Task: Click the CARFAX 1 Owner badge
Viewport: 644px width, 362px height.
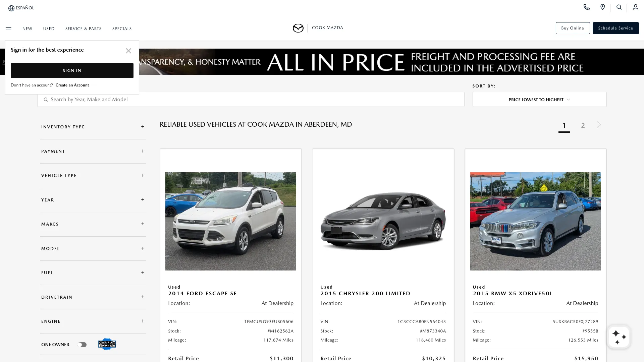Action: click(x=107, y=344)
